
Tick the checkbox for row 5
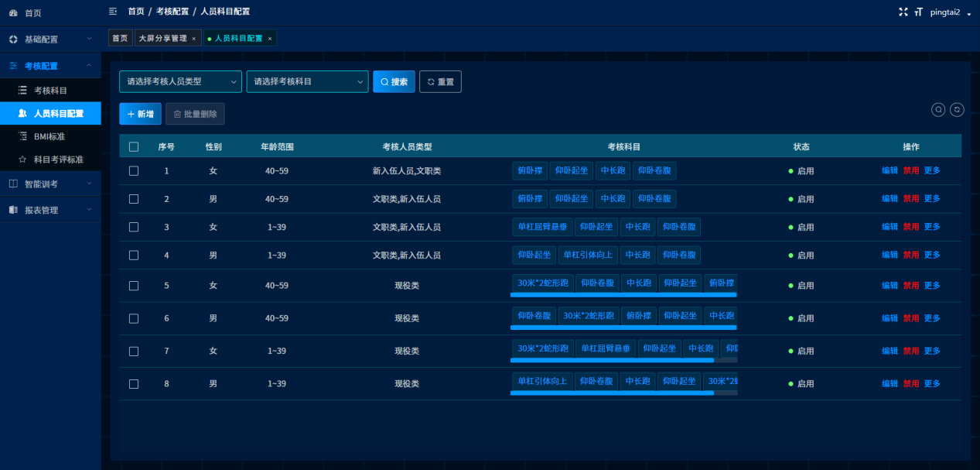pyautogui.click(x=134, y=286)
